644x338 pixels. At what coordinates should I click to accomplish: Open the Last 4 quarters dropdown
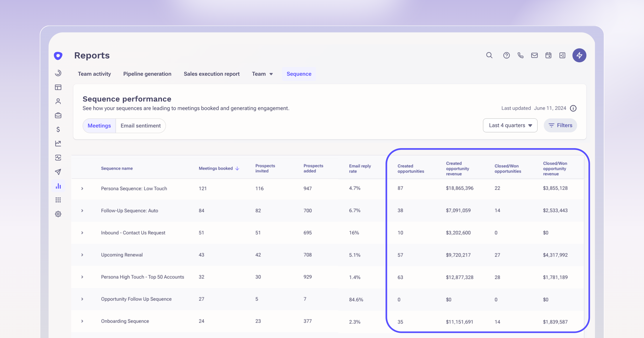click(x=510, y=125)
